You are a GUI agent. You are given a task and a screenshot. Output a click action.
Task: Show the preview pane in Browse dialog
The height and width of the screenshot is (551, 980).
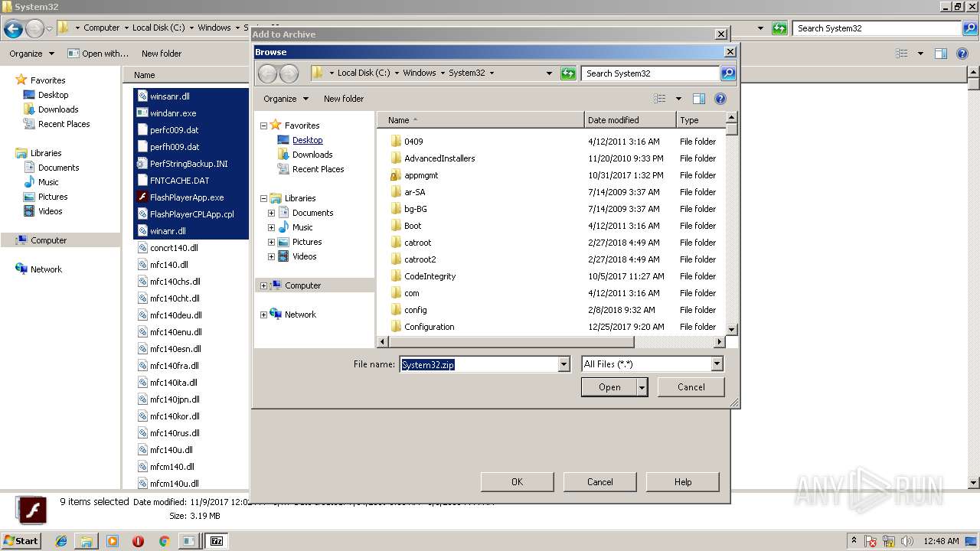[698, 99]
